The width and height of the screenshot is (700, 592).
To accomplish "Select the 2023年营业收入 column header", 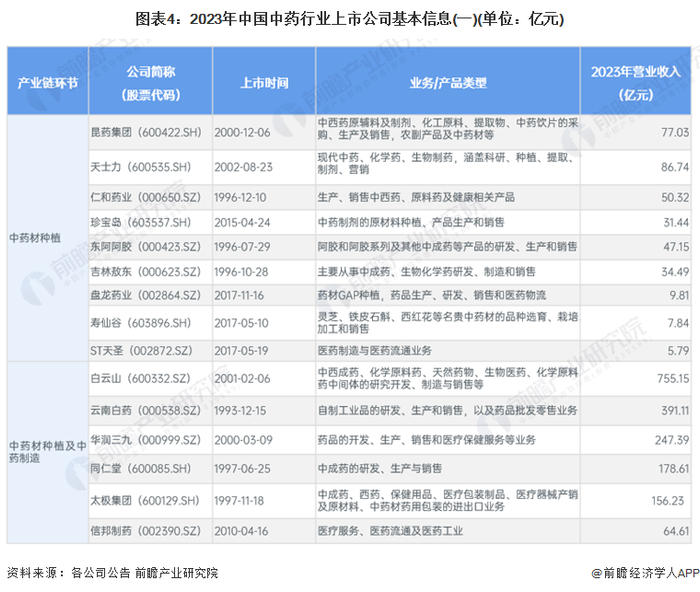I will click(636, 83).
